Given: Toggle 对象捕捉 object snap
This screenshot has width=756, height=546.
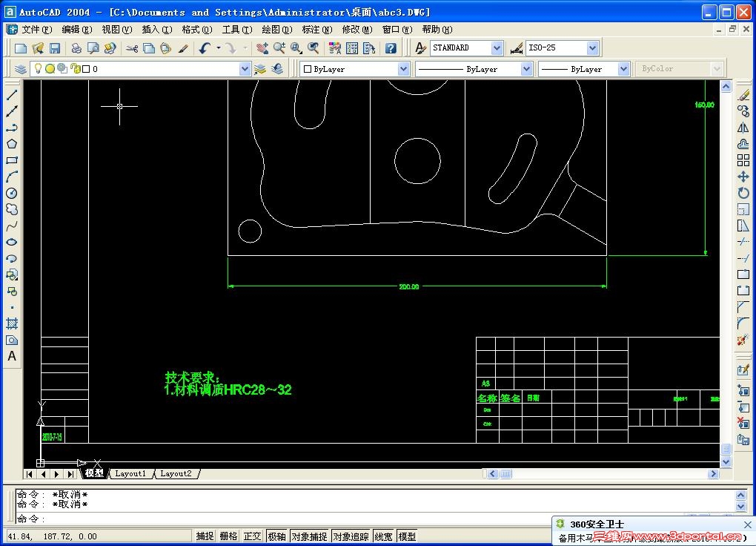Looking at the screenshot, I should point(310,536).
